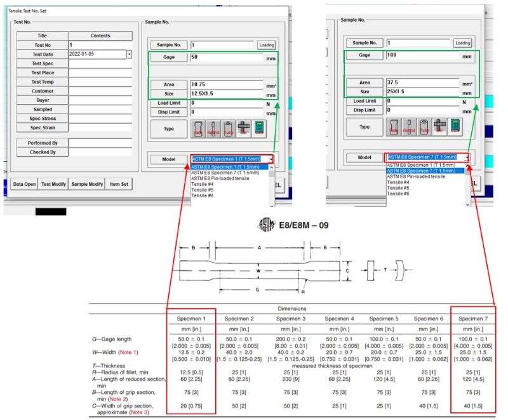Focus the Test Date field 2022-01-05
508x420 pixels.
(x=97, y=54)
